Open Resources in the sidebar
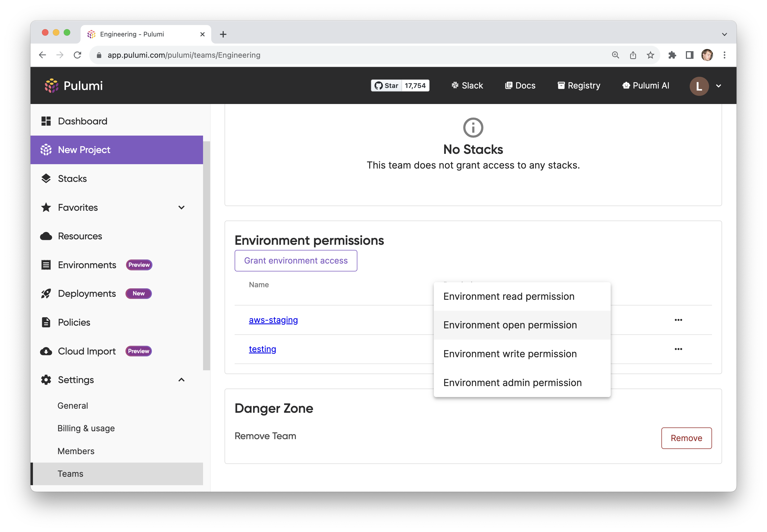767x532 pixels. 116,236
